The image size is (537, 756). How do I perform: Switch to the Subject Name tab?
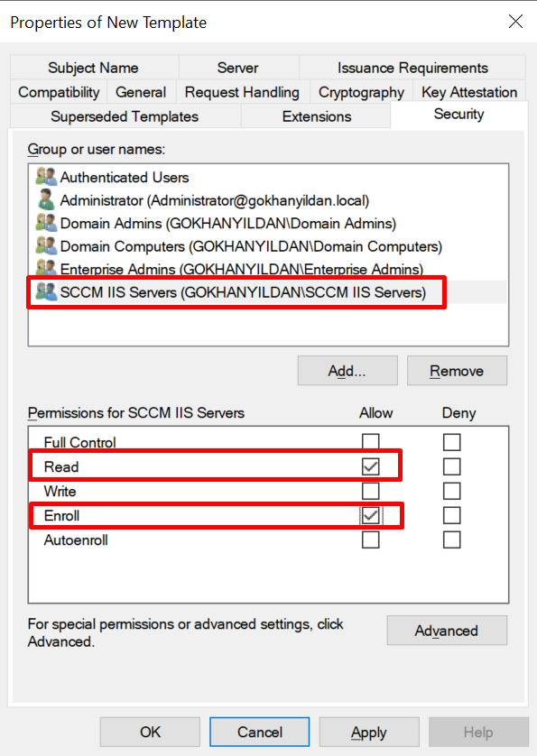coord(94,68)
